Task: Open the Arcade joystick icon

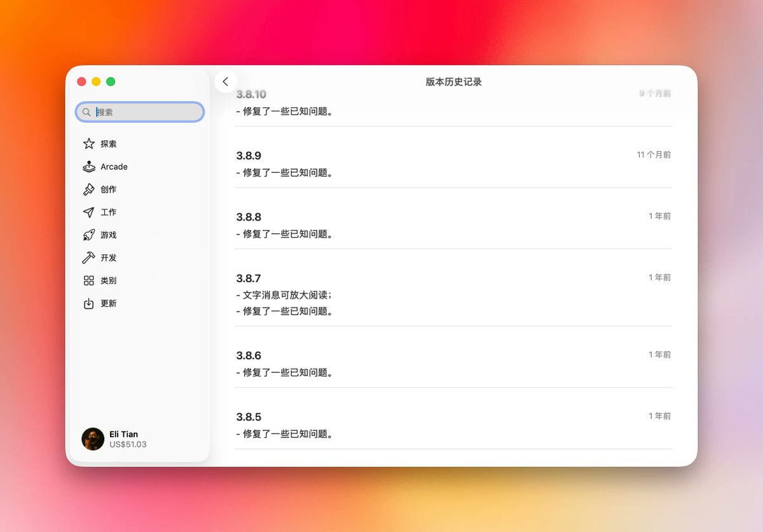Action: coord(88,167)
